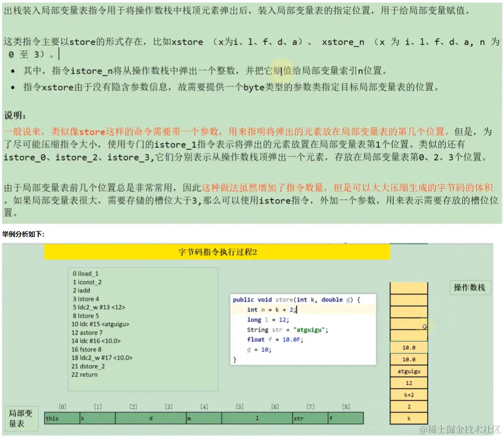Select the '1 iconst_2' instruction line
Viewport: 504px width, 438px height.
tap(87, 282)
